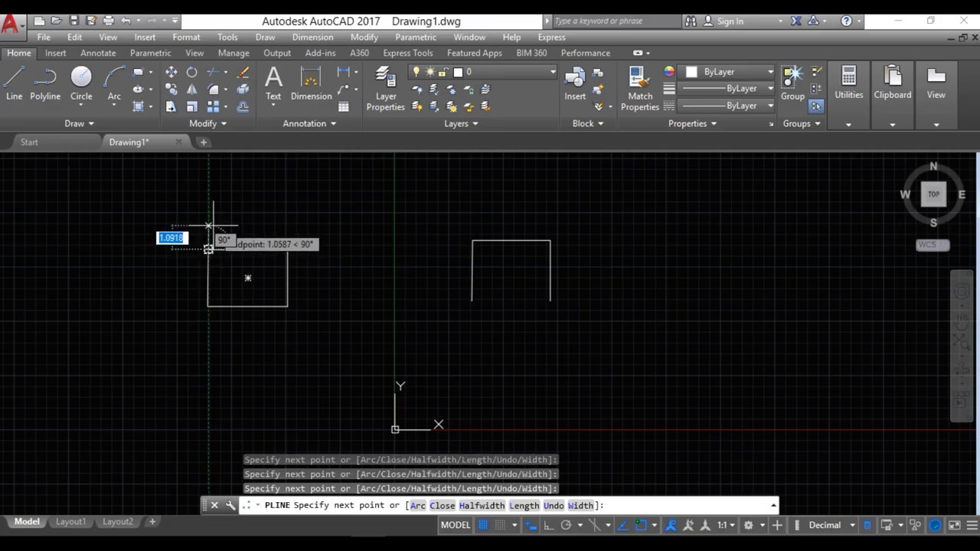Open the Annotate ribbon tab
The height and width of the screenshot is (551, 980).
point(98,53)
